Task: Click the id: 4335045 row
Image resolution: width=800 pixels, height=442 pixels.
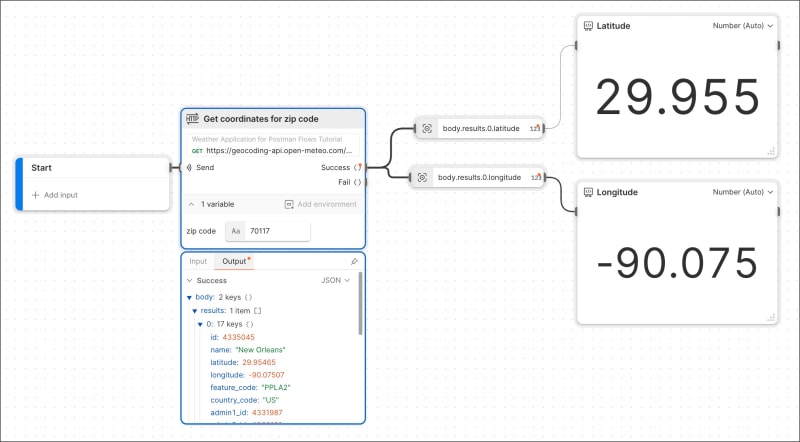Action: point(232,337)
